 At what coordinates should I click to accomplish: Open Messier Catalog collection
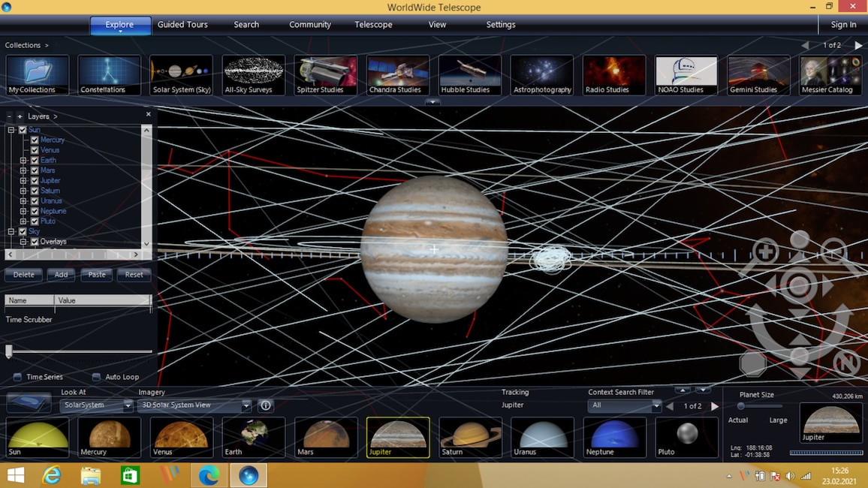coord(830,74)
